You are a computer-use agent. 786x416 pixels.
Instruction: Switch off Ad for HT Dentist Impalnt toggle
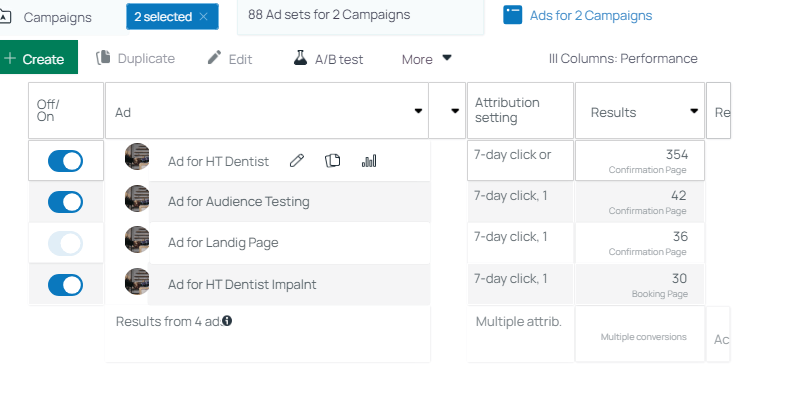[66, 285]
